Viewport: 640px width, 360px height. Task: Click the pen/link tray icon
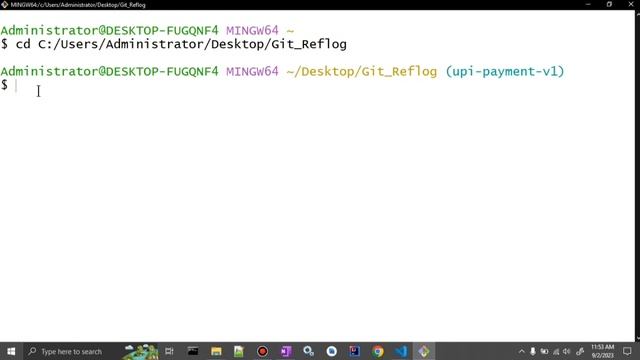(580, 351)
